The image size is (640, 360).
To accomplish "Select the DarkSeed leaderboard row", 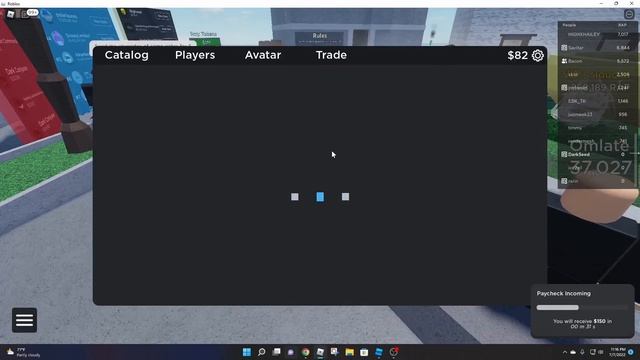I will click(597, 154).
